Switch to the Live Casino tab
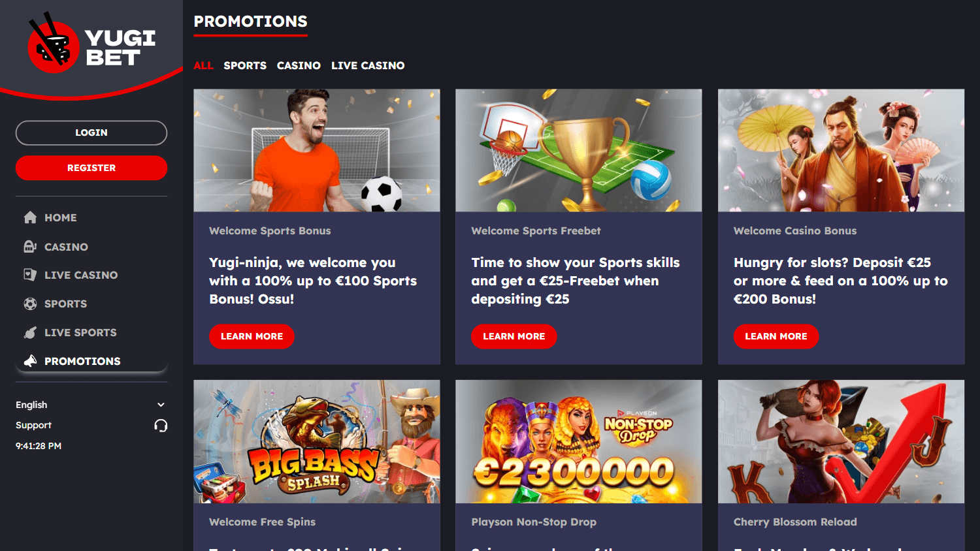This screenshot has width=980, height=551. tap(368, 65)
